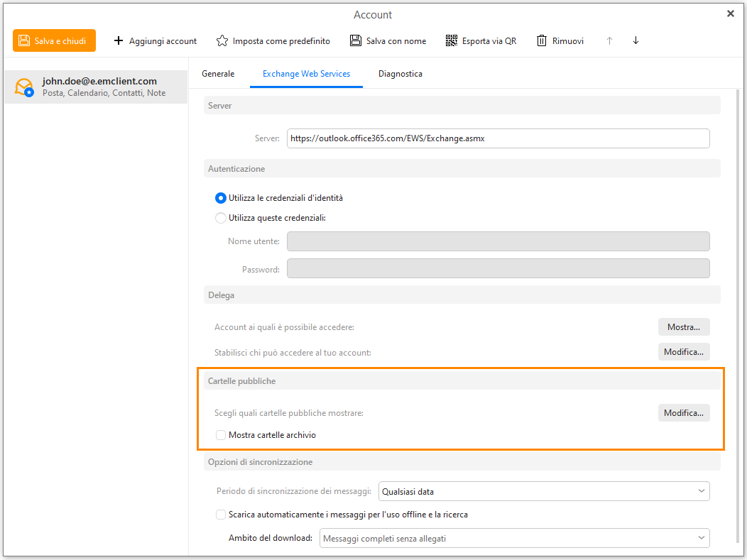The height and width of the screenshot is (560, 747).
Task: Select john.doe@e.emclient.com account in the list
Action: [x=96, y=87]
